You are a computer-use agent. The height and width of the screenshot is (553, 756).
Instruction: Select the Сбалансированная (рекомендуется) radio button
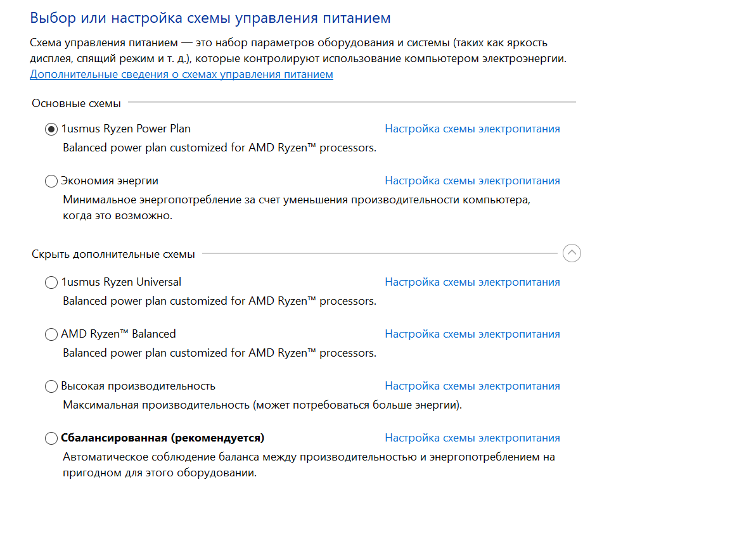[51, 438]
